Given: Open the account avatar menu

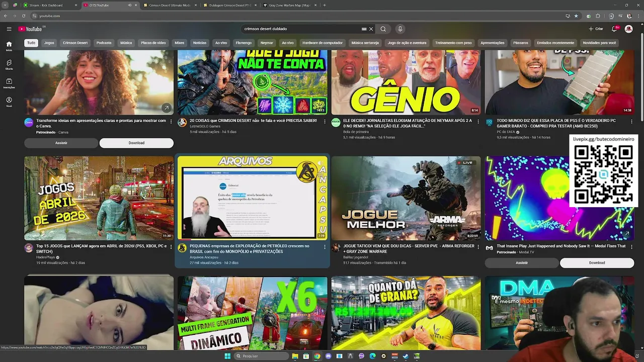Looking at the screenshot, I should point(628,29).
